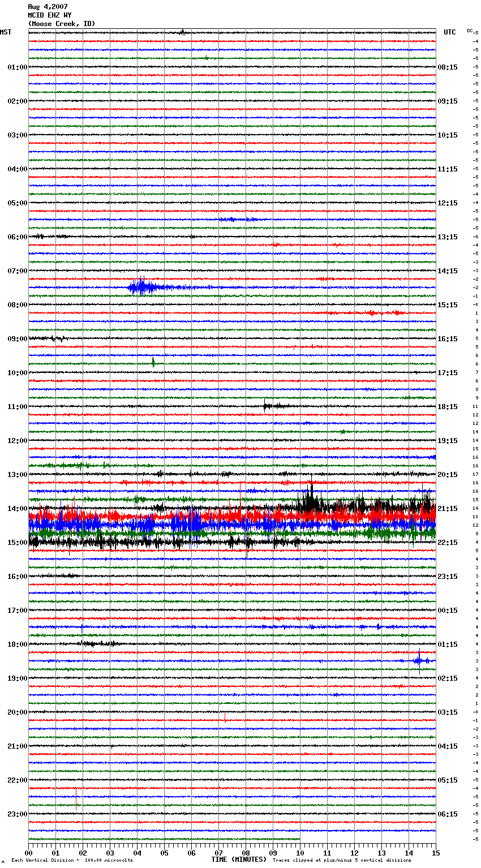The width and height of the screenshot is (481, 868).
Task: Select the '15:00' MST hour label
Action: (x=17, y=543)
